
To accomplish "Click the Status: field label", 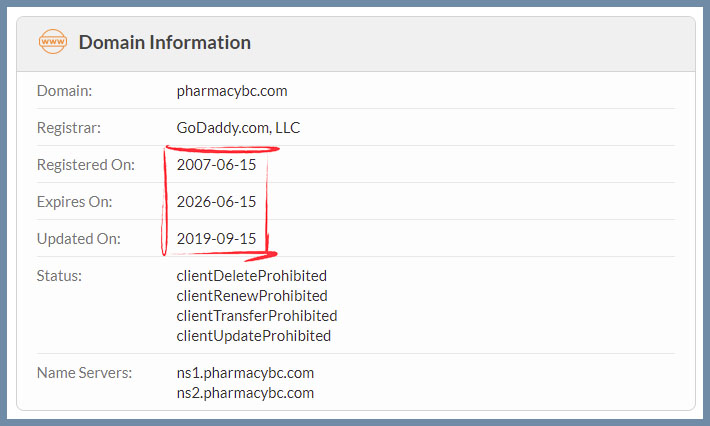I will [x=59, y=276].
